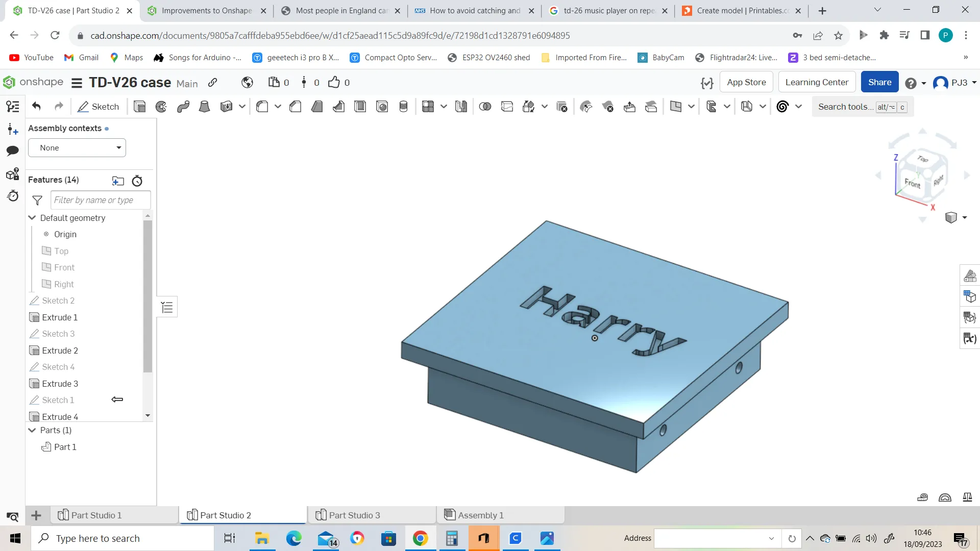Collapse the Parts (1) list

32,430
